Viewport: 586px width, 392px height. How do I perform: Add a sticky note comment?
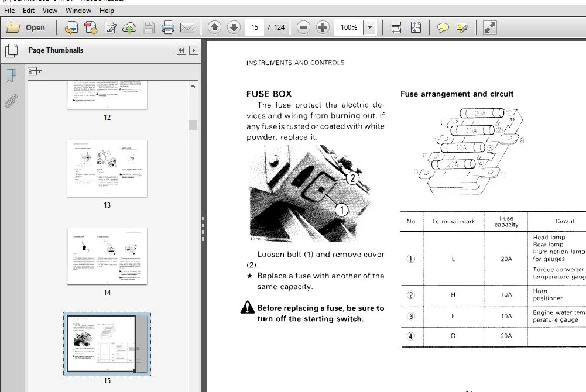(x=443, y=27)
